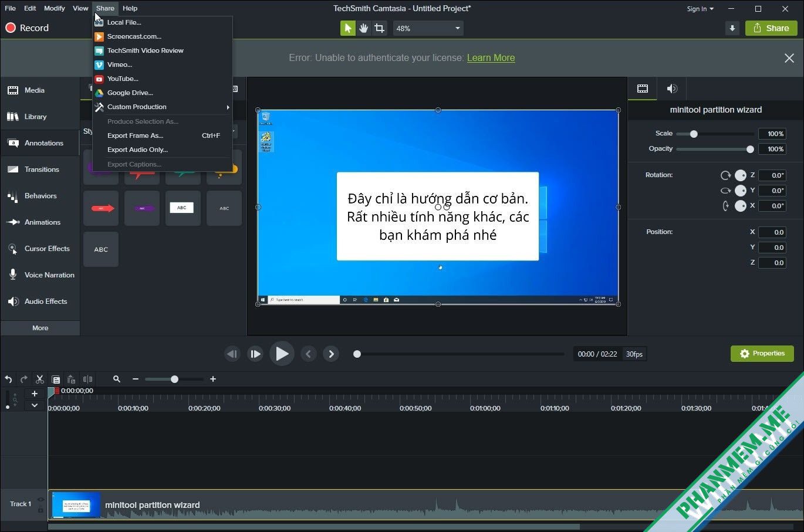
Task: Open the Transitions tab in sidebar
Action: [x=40, y=170]
